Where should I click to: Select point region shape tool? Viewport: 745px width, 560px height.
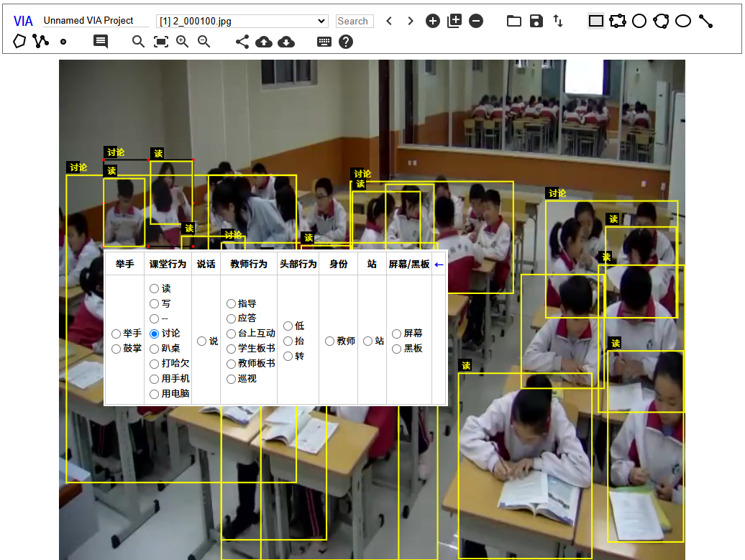[x=63, y=42]
